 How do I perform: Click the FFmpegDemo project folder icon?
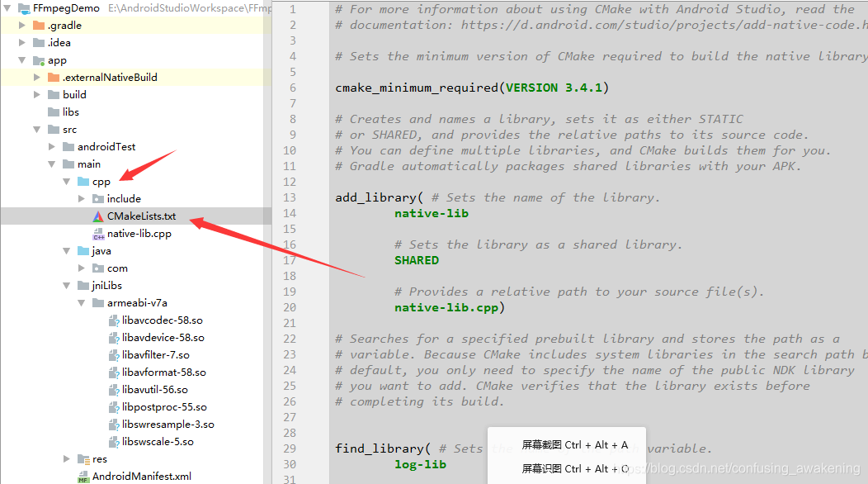tap(25, 8)
